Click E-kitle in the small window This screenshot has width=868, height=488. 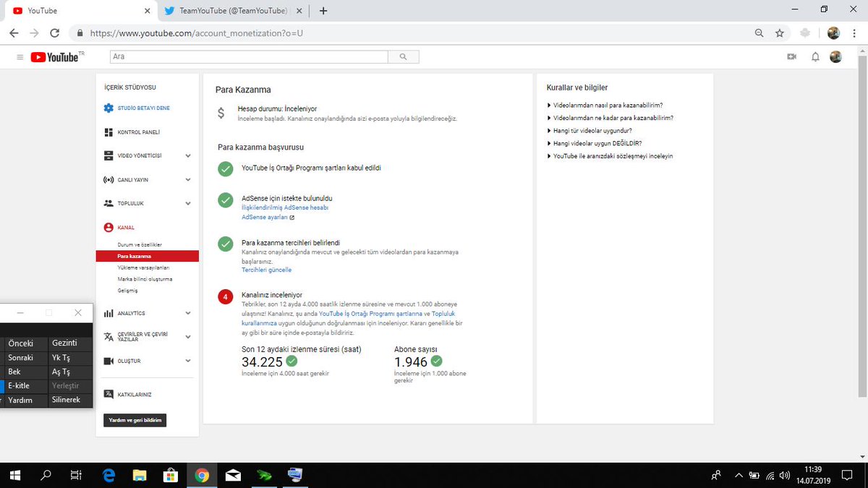[x=24, y=386]
